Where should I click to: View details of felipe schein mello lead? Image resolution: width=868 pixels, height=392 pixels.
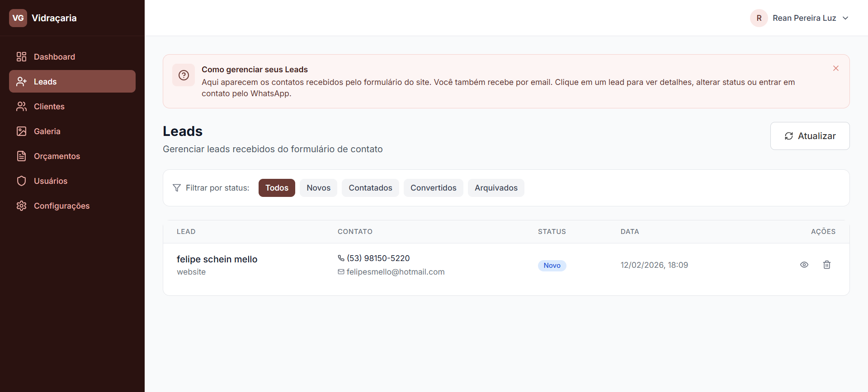click(804, 265)
